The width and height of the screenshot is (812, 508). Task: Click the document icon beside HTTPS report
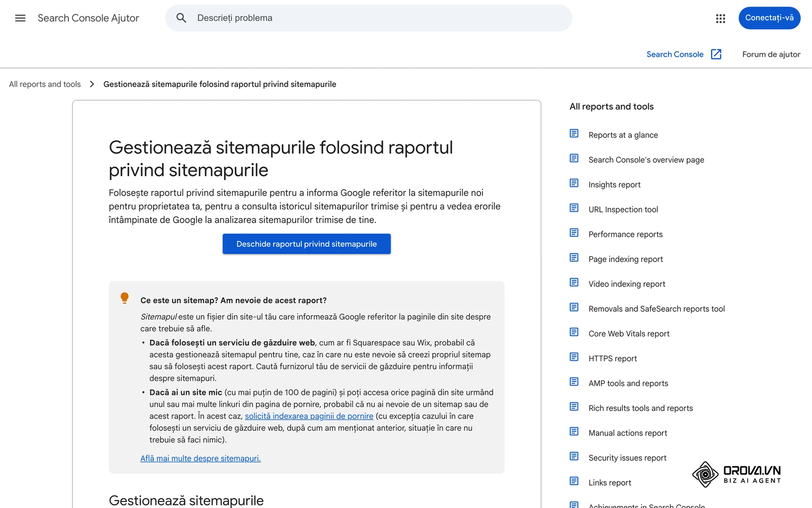[574, 358]
